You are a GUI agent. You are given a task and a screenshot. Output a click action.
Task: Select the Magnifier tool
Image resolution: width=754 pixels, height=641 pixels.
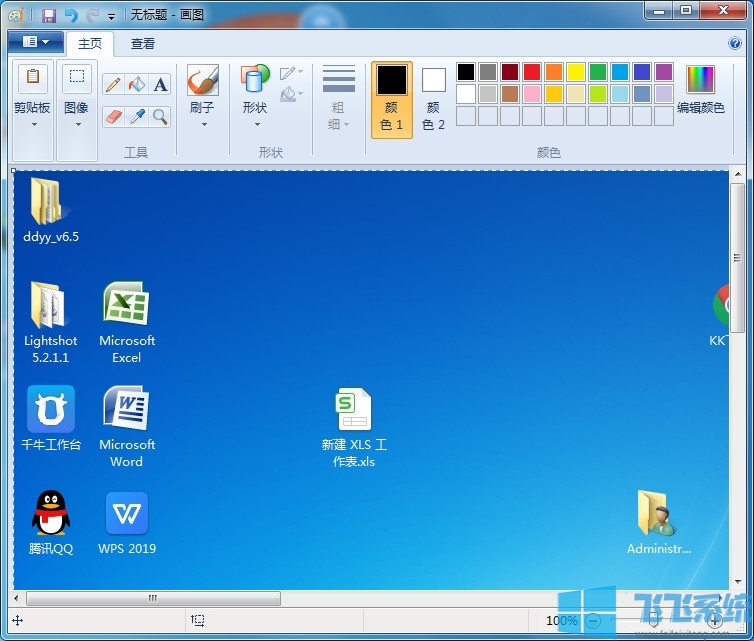[x=160, y=117]
